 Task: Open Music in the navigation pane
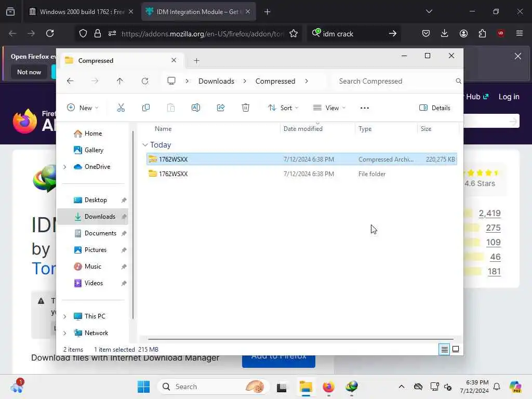[92, 267]
